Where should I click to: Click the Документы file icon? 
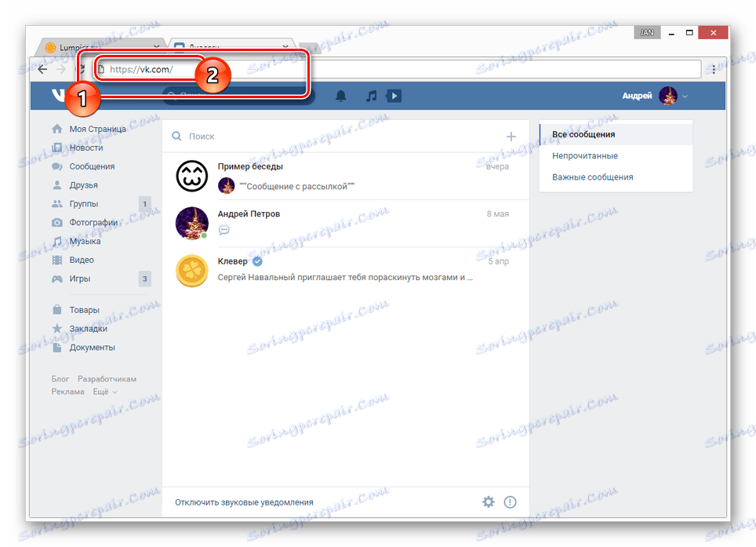(57, 348)
